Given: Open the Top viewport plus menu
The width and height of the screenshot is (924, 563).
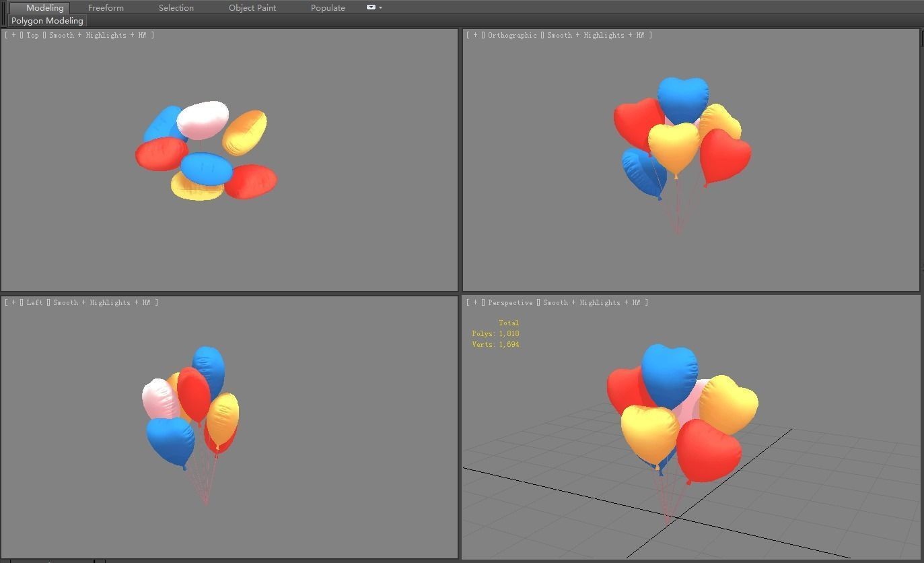Looking at the screenshot, I should pos(13,35).
